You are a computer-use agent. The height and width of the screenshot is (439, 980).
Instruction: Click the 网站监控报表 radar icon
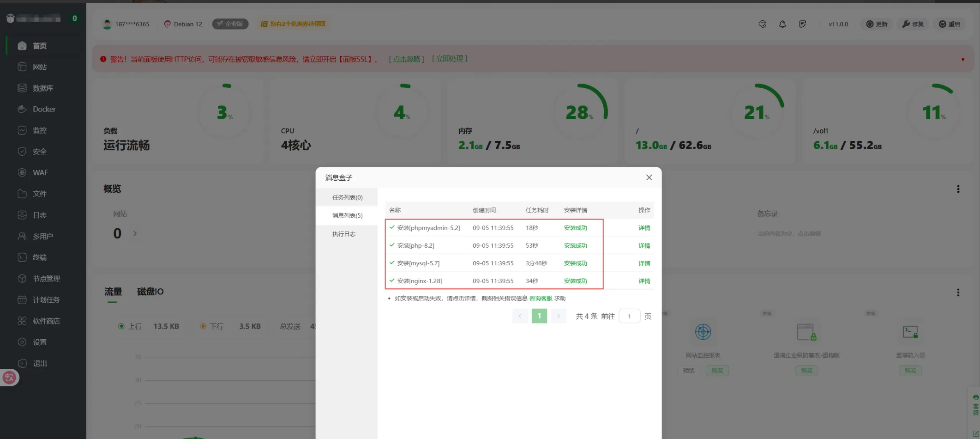pyautogui.click(x=703, y=332)
